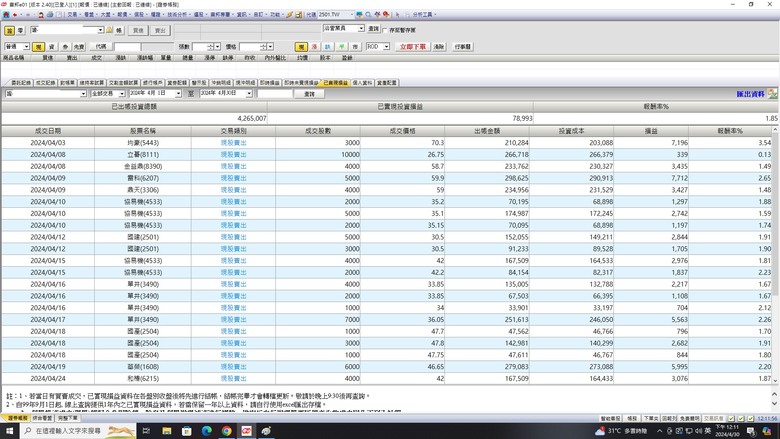Screen dimensions: 780x439
Task: Click the export data icon at far right
Action: pos(772,93)
